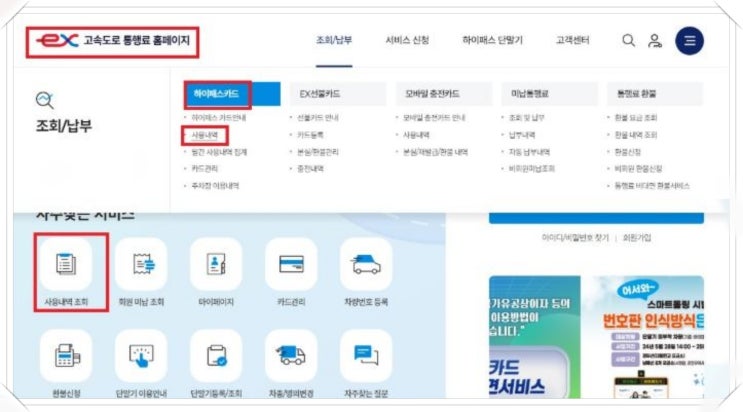Click 회원가입 link
The image size is (743, 412).
pyautogui.click(x=637, y=238)
